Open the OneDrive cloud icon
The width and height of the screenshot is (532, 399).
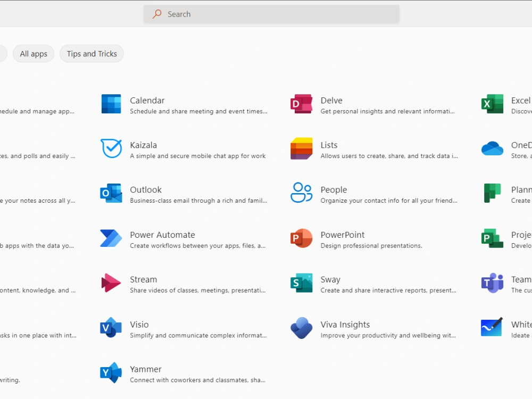point(492,148)
